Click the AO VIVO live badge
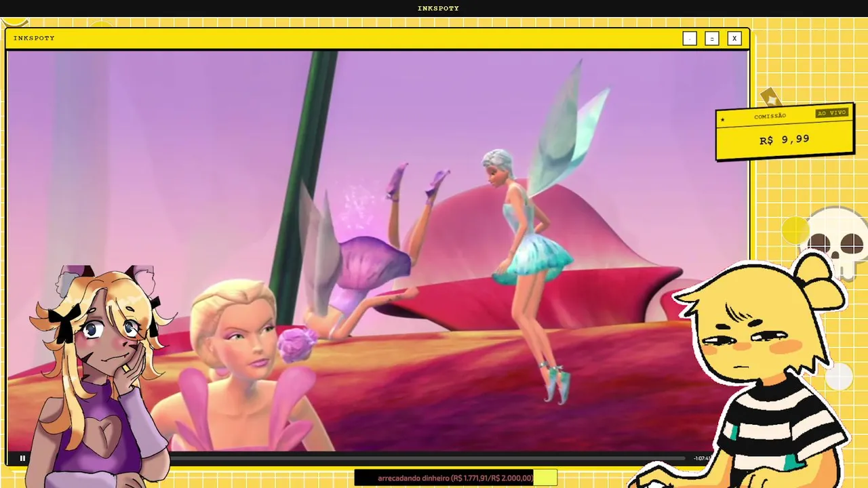Screen dimensions: 868x488 coord(831,113)
